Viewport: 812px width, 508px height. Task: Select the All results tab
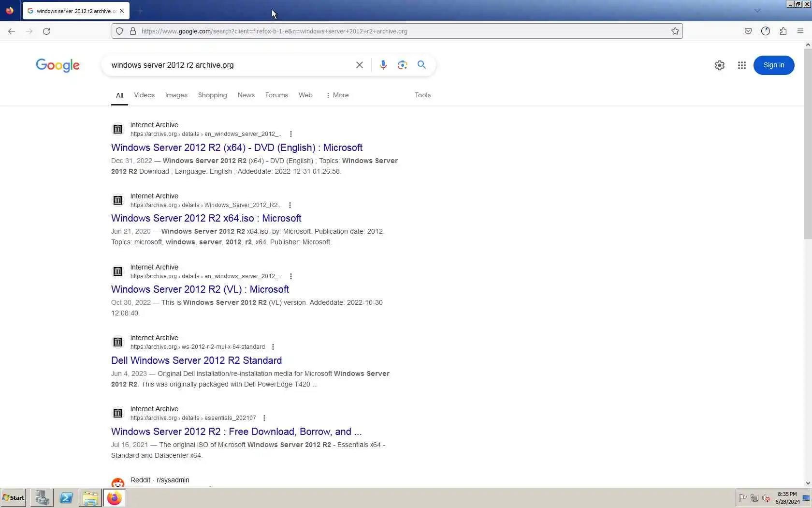pyautogui.click(x=119, y=95)
